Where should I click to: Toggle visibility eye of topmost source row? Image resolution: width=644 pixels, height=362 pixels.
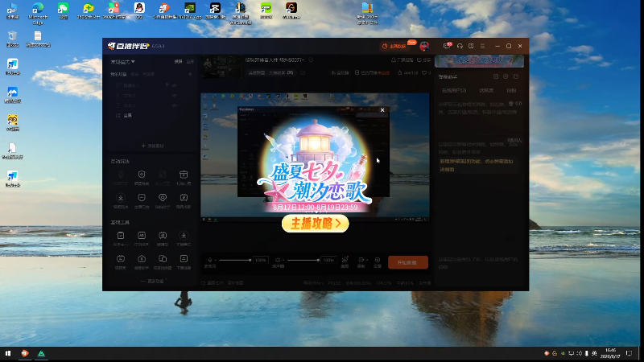coord(175,85)
